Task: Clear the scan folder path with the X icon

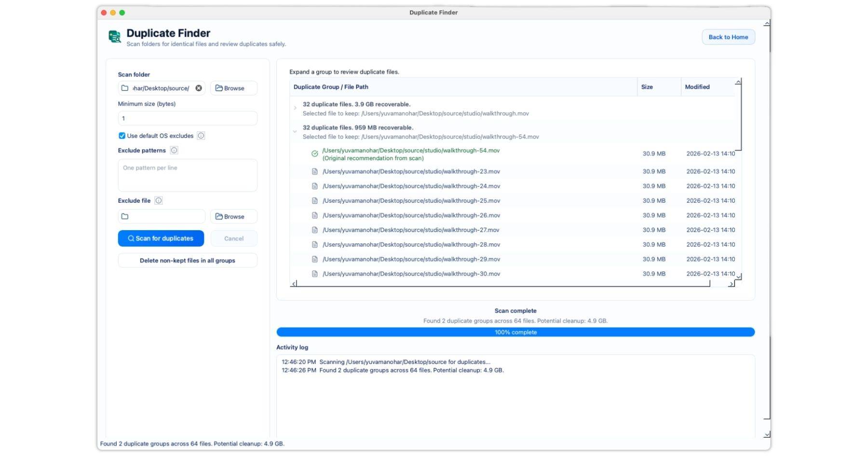Action: [199, 88]
